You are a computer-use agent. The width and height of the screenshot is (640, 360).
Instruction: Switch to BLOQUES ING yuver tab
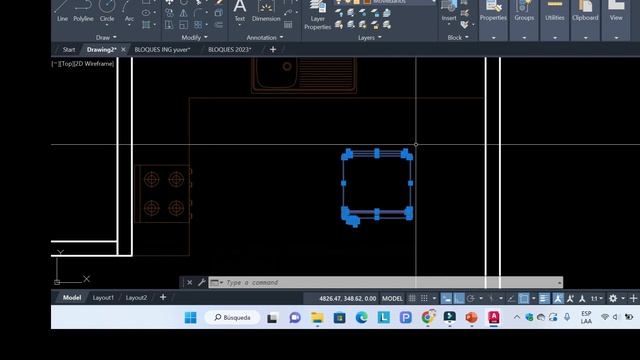162,49
